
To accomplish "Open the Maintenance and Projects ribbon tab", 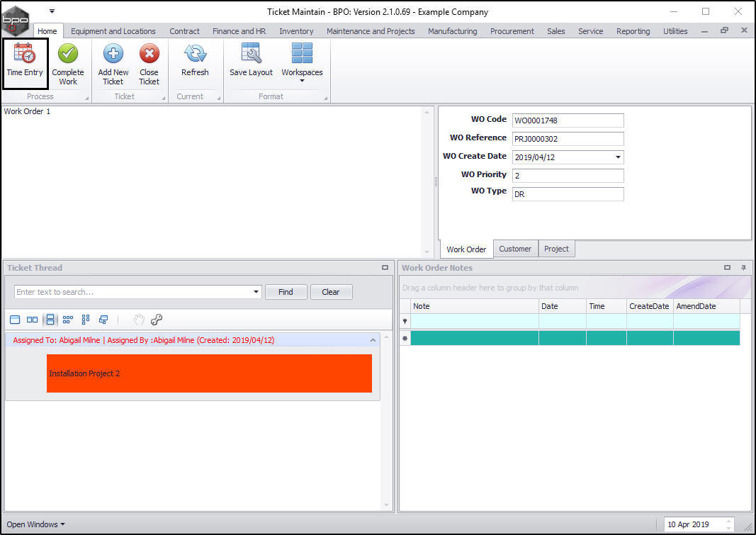I will click(371, 31).
